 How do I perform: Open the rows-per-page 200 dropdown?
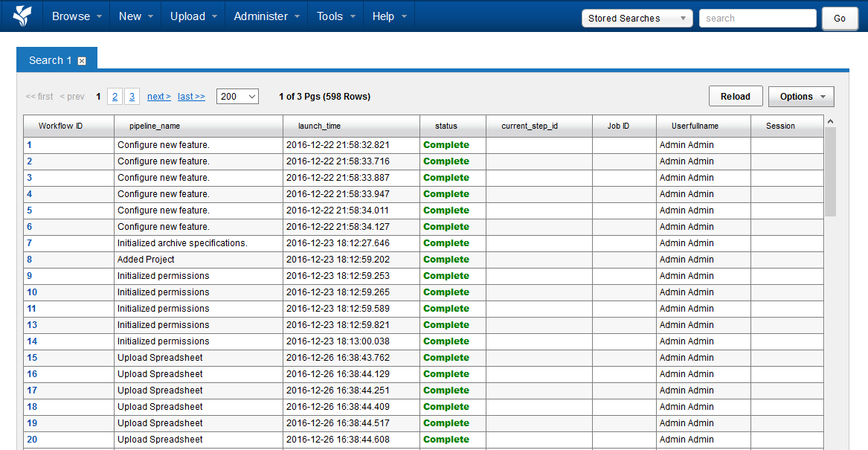[237, 97]
